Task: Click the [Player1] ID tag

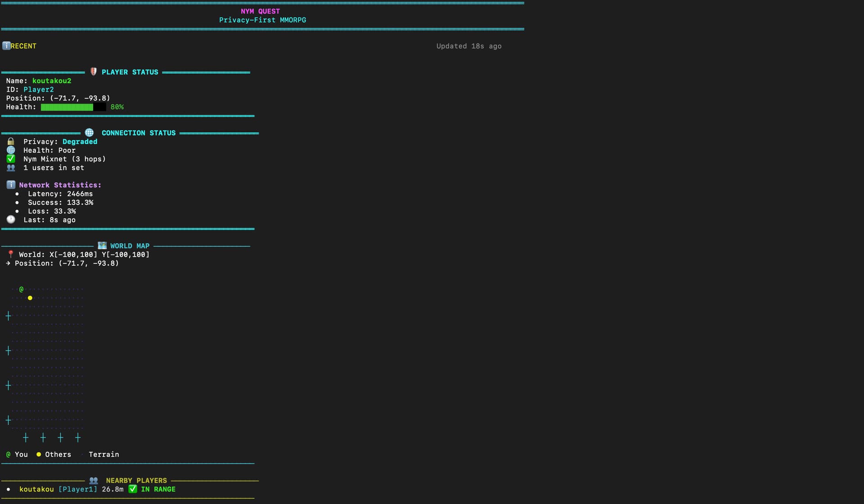Action: [78, 489]
